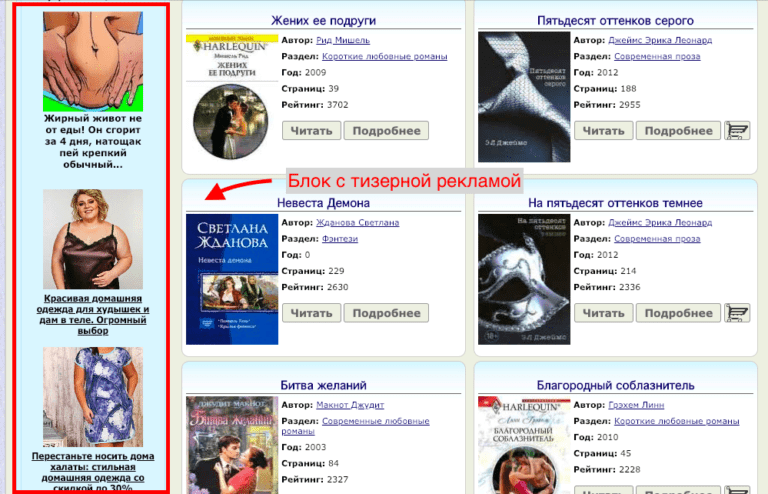The height and width of the screenshot is (494, 768).
Task: Click rating value '3702'
Action: pyautogui.click(x=337, y=105)
